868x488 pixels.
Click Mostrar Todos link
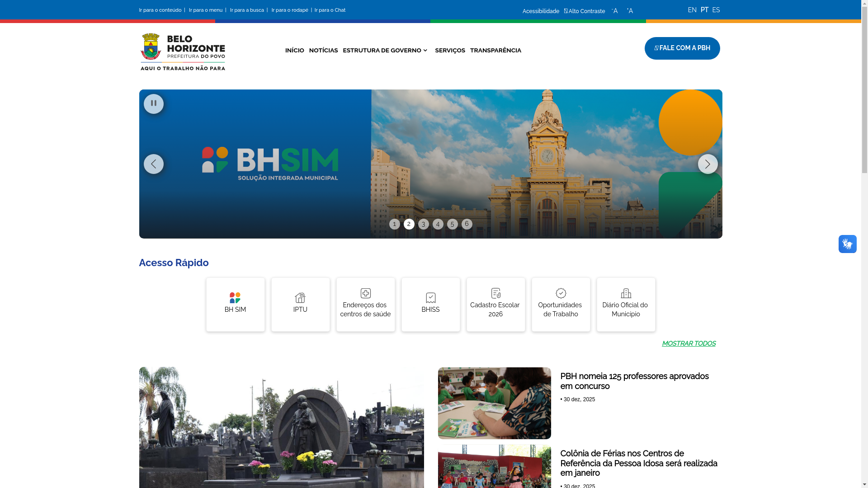click(689, 344)
